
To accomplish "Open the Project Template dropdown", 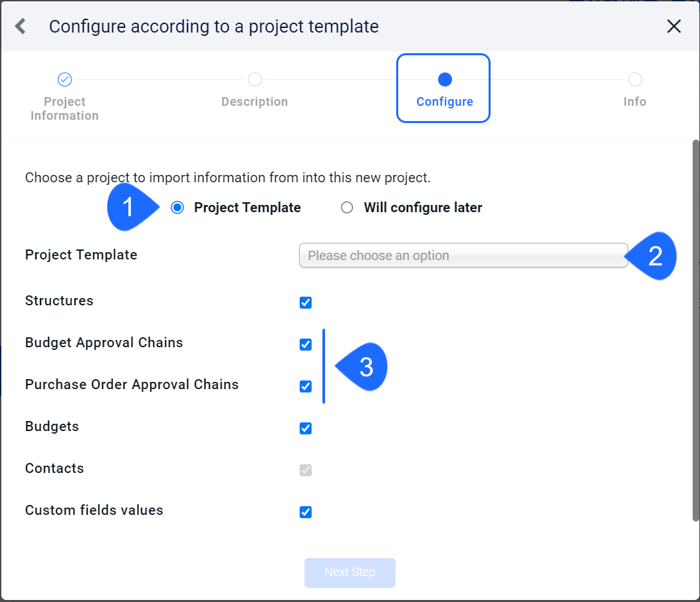I will 463,255.
